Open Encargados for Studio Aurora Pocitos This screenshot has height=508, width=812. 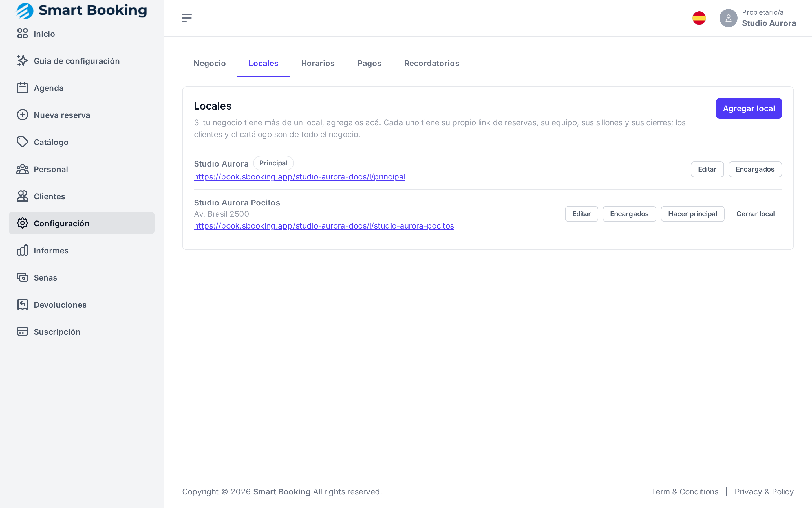point(630,214)
